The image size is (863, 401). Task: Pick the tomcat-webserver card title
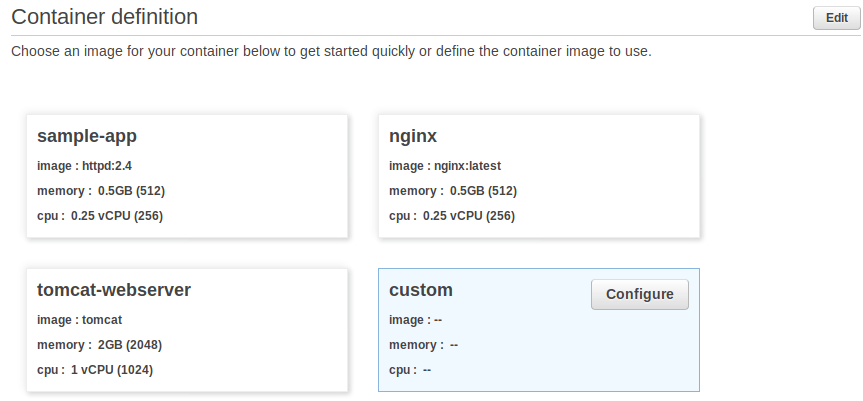click(x=114, y=290)
